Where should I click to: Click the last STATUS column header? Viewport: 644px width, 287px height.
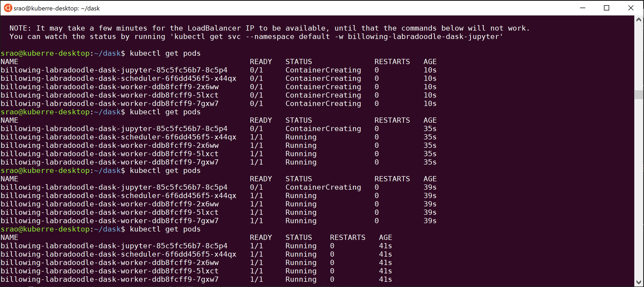(299, 238)
